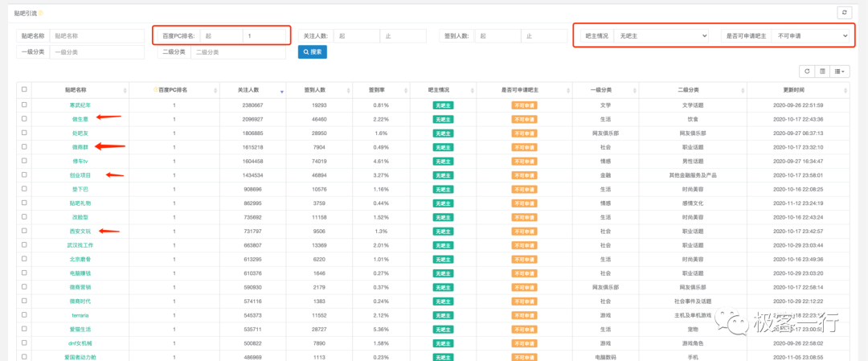Click the 贴吧名称 input field
The height and width of the screenshot is (361, 868).
coord(97,35)
